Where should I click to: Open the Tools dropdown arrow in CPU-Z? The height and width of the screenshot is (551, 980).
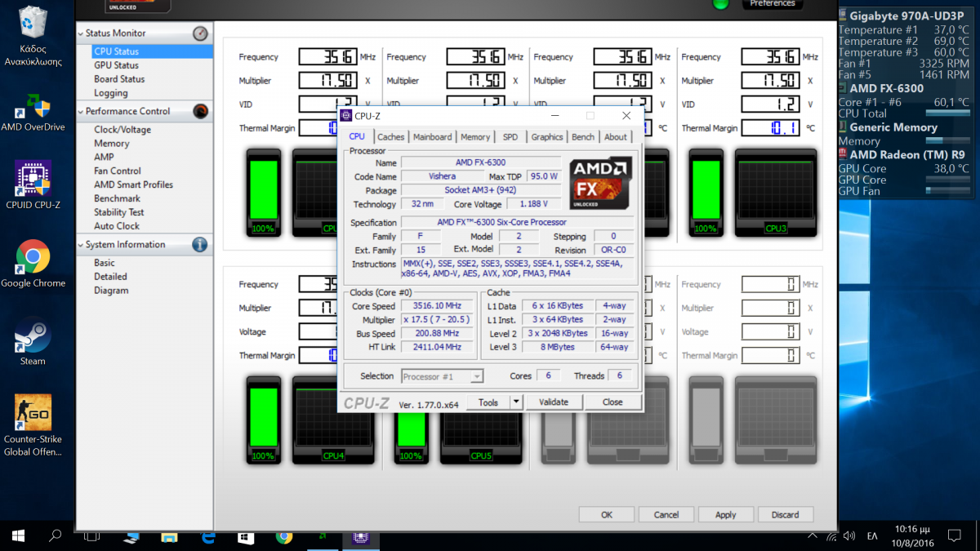515,402
